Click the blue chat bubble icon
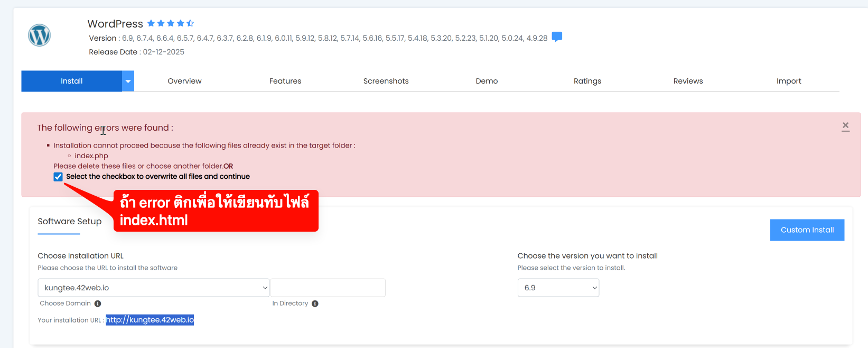 557,37
